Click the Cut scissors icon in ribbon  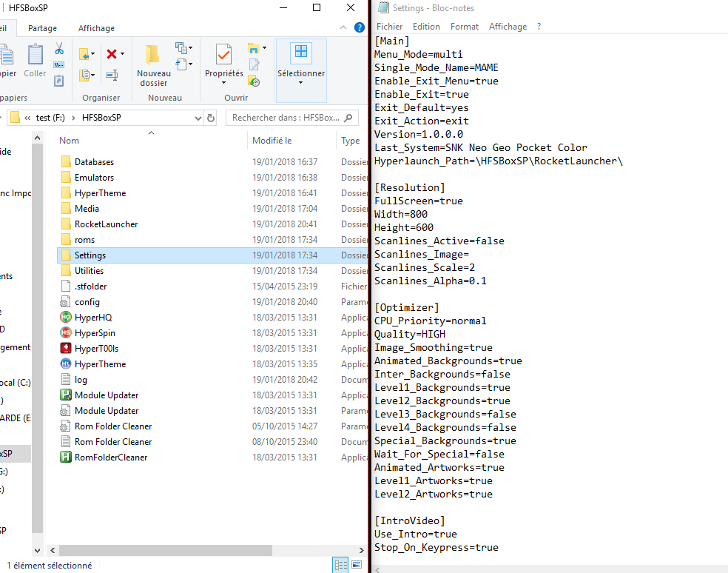pyautogui.click(x=59, y=49)
